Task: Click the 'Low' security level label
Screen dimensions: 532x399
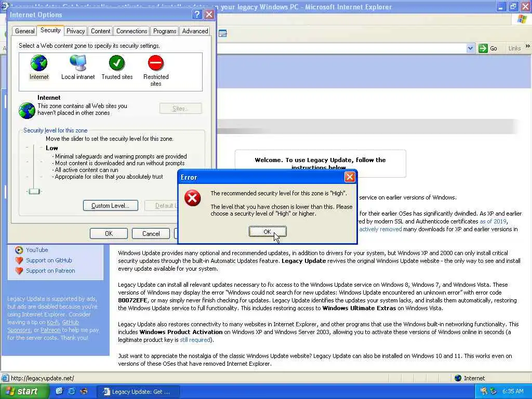Action: (x=51, y=148)
